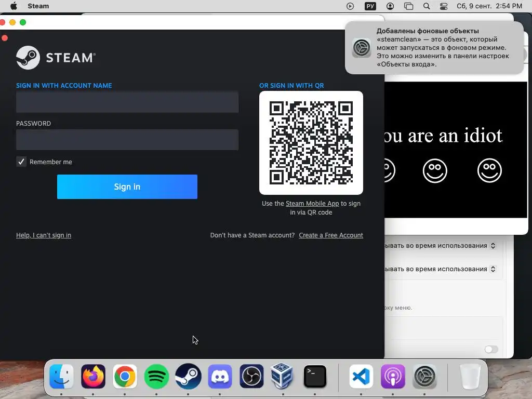Open System Settings from the dock
Image resolution: width=532 pixels, height=399 pixels.
pos(424,376)
